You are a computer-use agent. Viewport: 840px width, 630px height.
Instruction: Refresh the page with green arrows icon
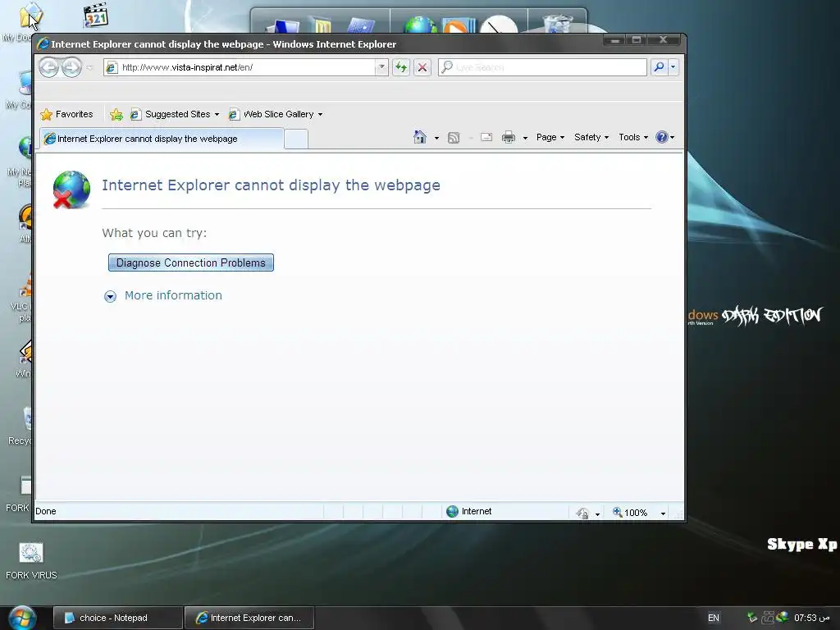click(400, 67)
